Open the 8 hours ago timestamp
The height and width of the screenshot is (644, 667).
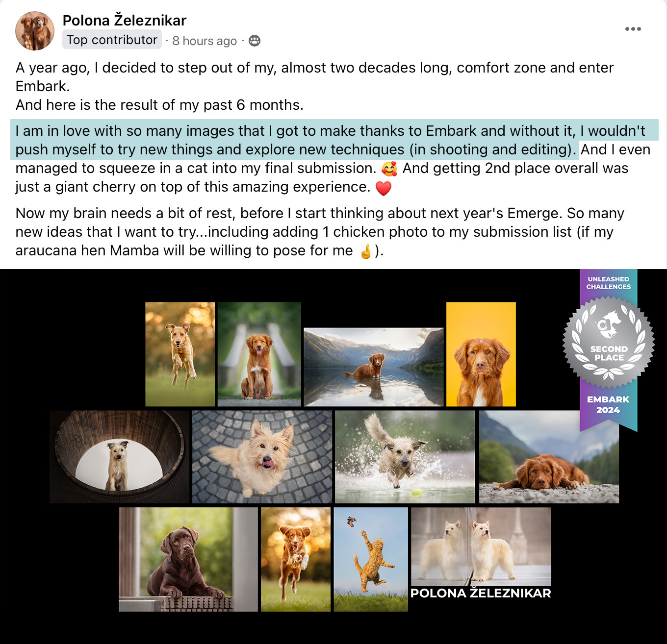205,41
